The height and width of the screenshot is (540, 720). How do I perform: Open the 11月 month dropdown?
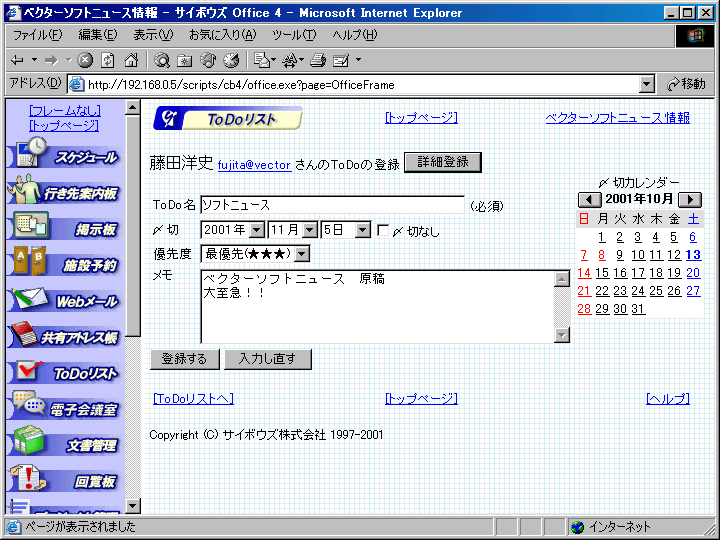[x=310, y=230]
